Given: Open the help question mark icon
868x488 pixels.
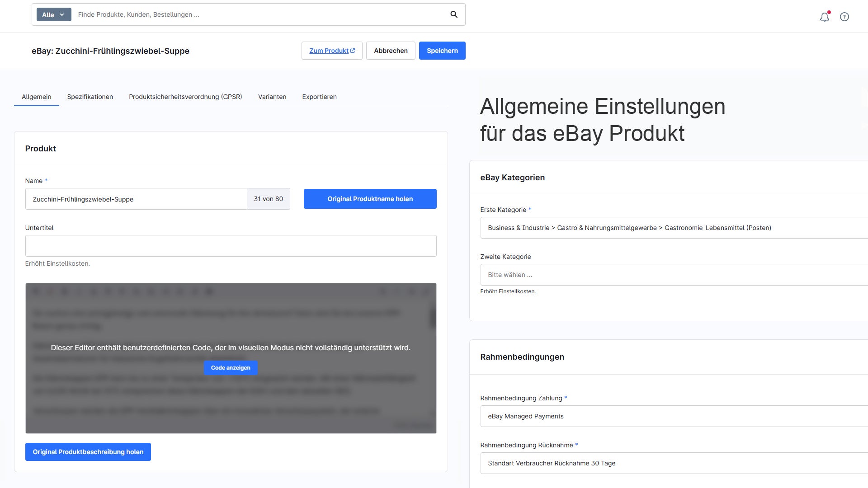Looking at the screenshot, I should (844, 17).
